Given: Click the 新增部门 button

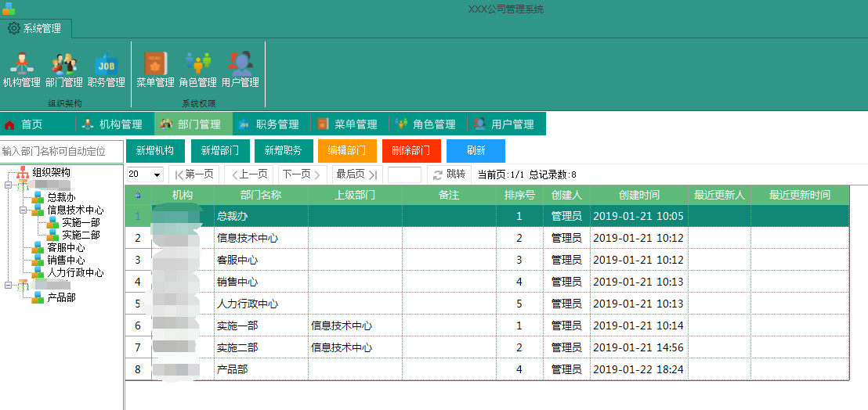Looking at the screenshot, I should coord(220,151).
